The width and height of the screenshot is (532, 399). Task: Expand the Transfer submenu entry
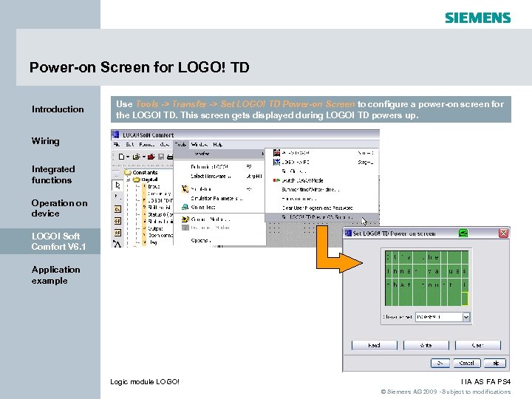click(x=219, y=154)
